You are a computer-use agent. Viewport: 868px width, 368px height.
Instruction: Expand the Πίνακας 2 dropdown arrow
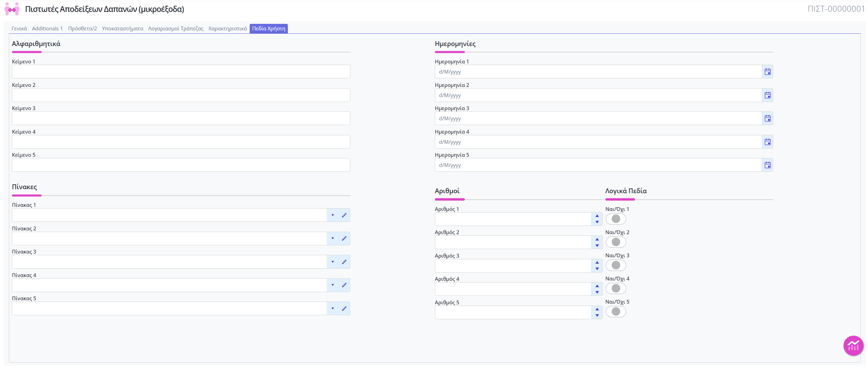[x=333, y=239]
